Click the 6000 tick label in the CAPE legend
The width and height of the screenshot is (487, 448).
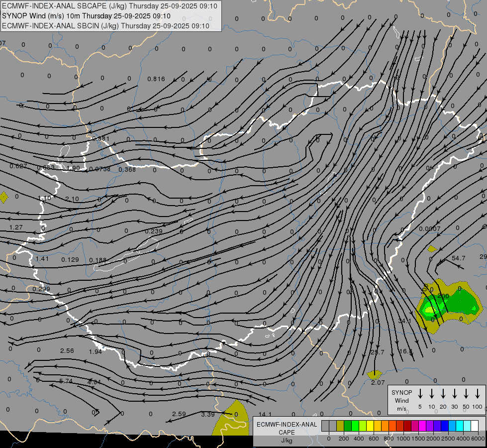click(x=478, y=439)
